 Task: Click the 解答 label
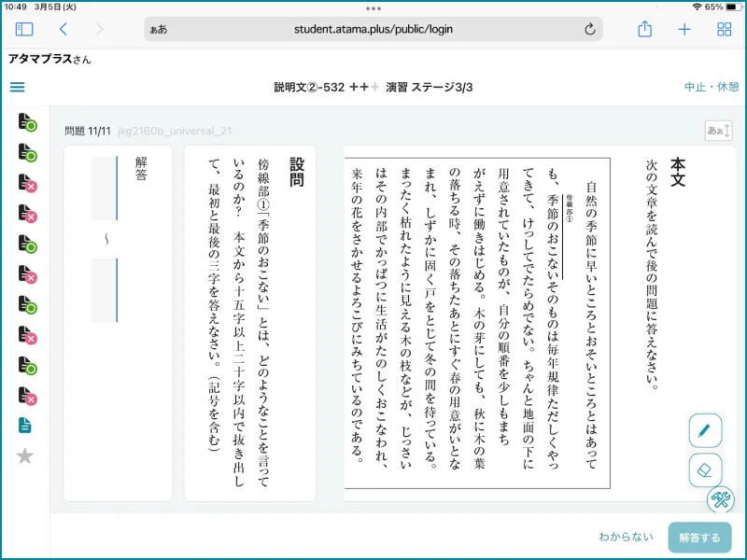(x=141, y=169)
